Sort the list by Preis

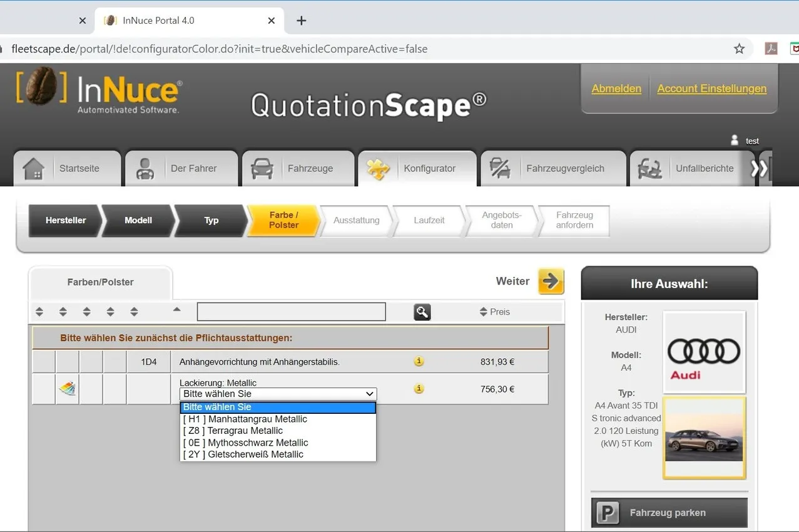494,312
